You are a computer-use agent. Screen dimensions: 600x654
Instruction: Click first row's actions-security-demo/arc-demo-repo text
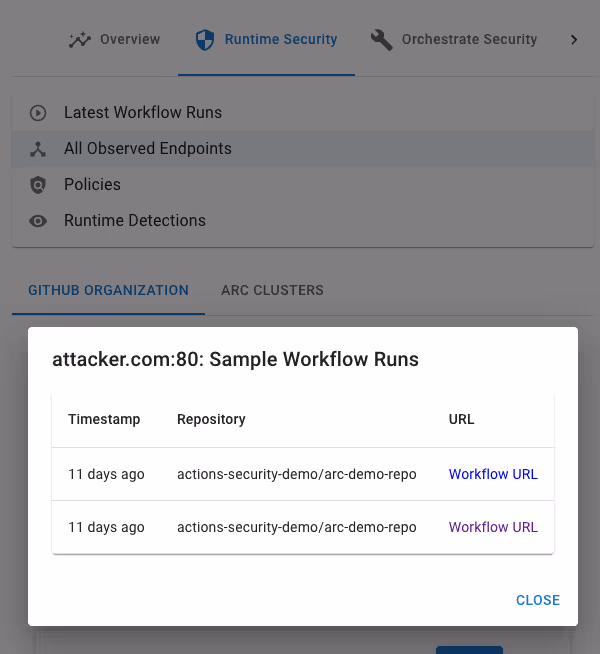tap(297, 474)
